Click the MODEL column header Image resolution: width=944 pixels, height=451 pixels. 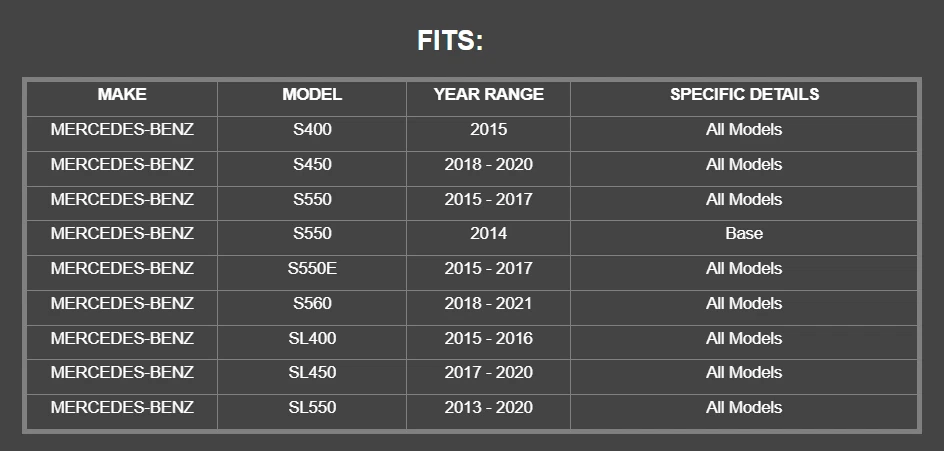312,95
